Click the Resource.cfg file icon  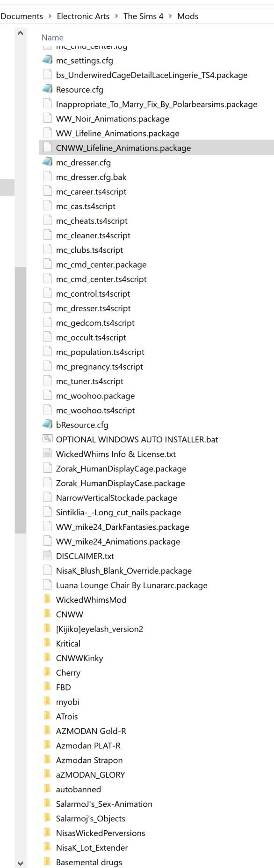click(47, 89)
